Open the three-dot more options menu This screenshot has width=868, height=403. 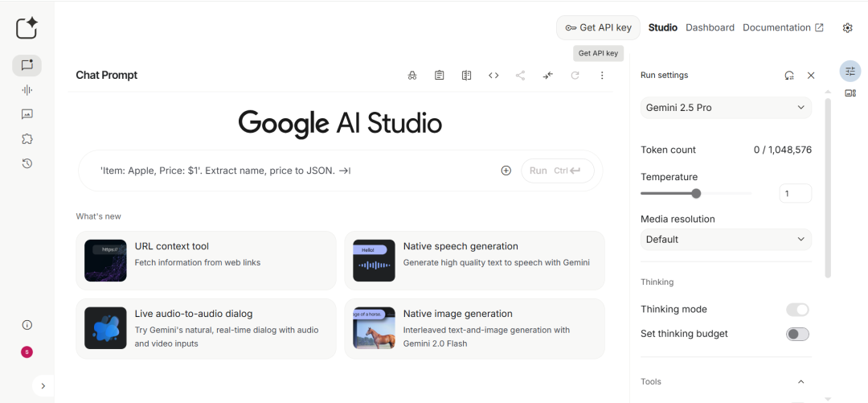602,76
